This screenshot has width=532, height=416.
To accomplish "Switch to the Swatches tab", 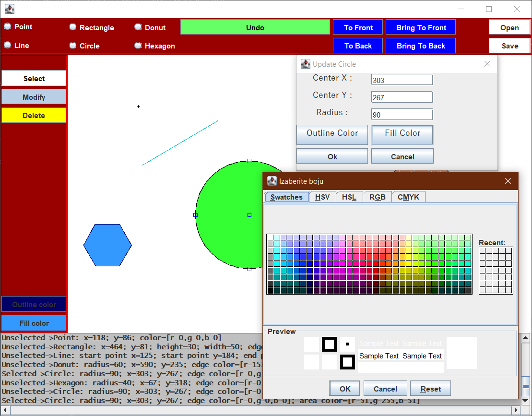I will (286, 197).
